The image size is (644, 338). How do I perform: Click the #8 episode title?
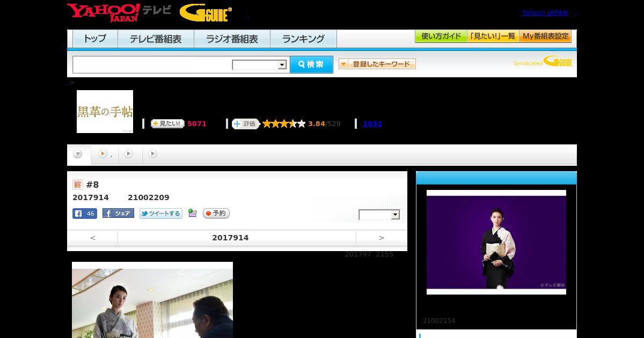93,185
